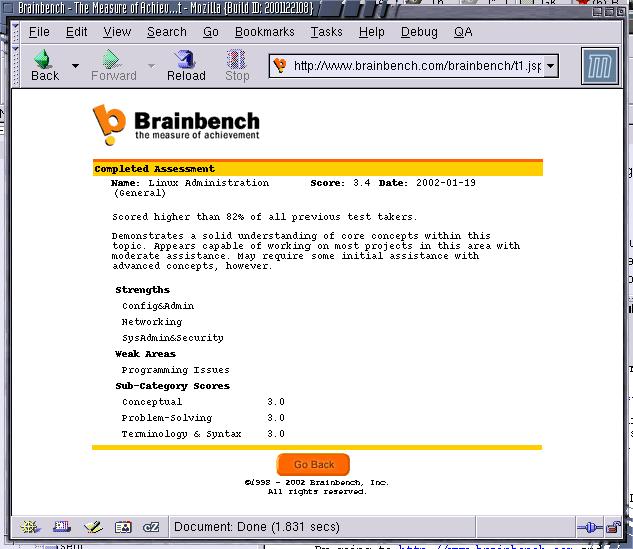Click the green Back arrow button

pyautogui.click(x=44, y=65)
